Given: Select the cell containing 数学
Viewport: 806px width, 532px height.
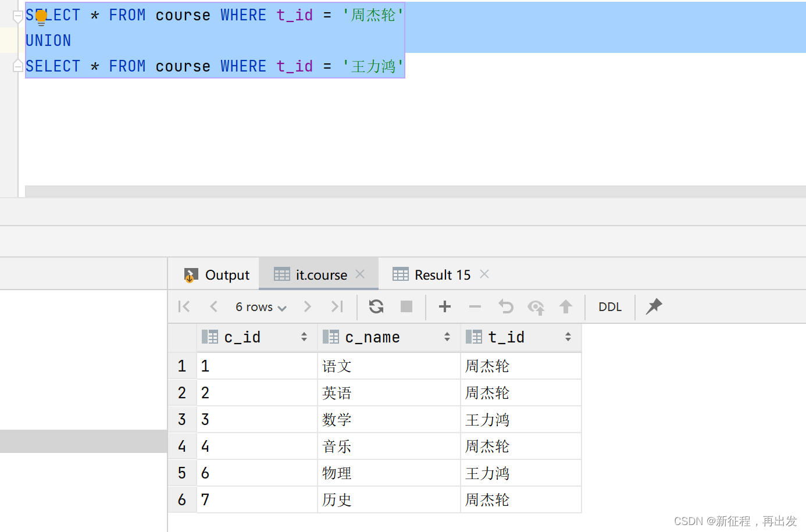Looking at the screenshot, I should click(389, 420).
